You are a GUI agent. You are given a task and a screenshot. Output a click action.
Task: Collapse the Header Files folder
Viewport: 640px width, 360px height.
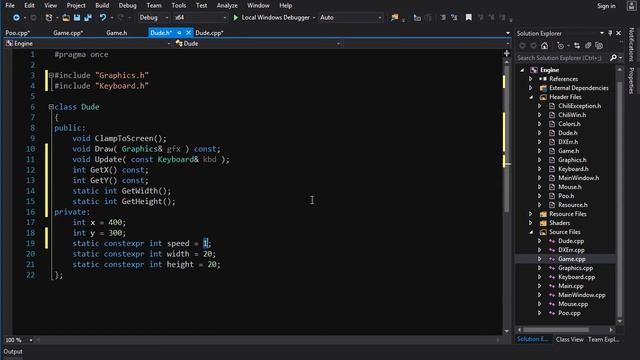coord(531,97)
